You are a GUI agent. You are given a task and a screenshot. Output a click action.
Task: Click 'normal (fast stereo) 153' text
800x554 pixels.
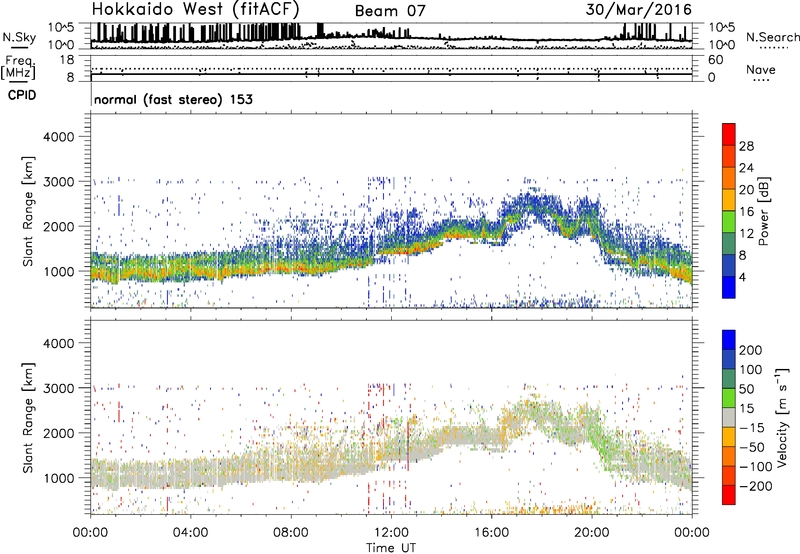[173, 99]
